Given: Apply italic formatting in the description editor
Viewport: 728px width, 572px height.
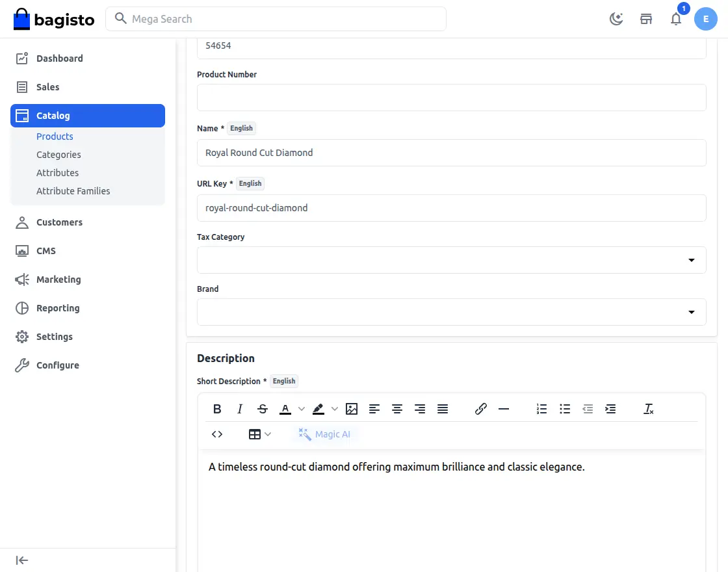Looking at the screenshot, I should point(240,409).
